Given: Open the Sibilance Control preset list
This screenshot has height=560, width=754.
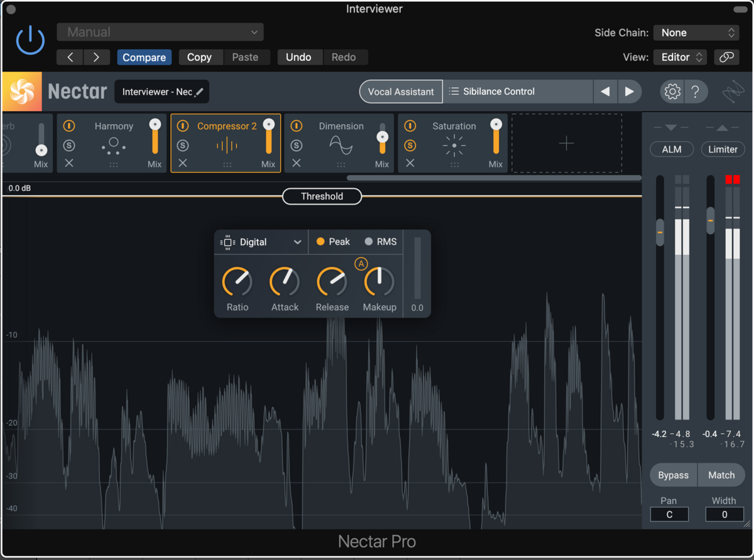Looking at the screenshot, I should click(518, 92).
